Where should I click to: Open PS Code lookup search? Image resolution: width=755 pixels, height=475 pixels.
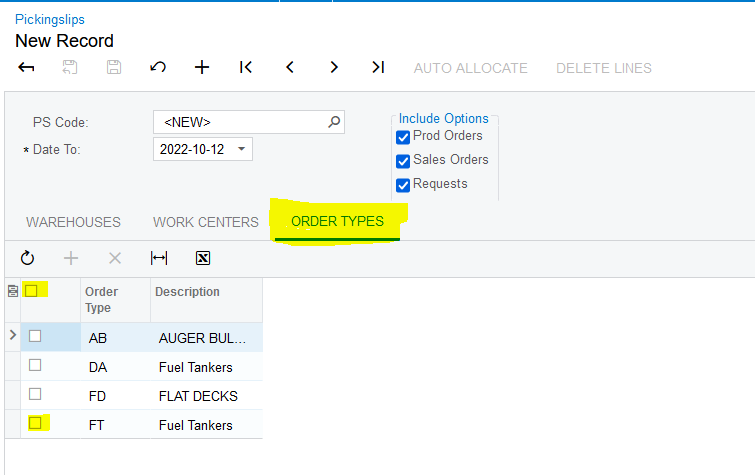click(x=334, y=122)
